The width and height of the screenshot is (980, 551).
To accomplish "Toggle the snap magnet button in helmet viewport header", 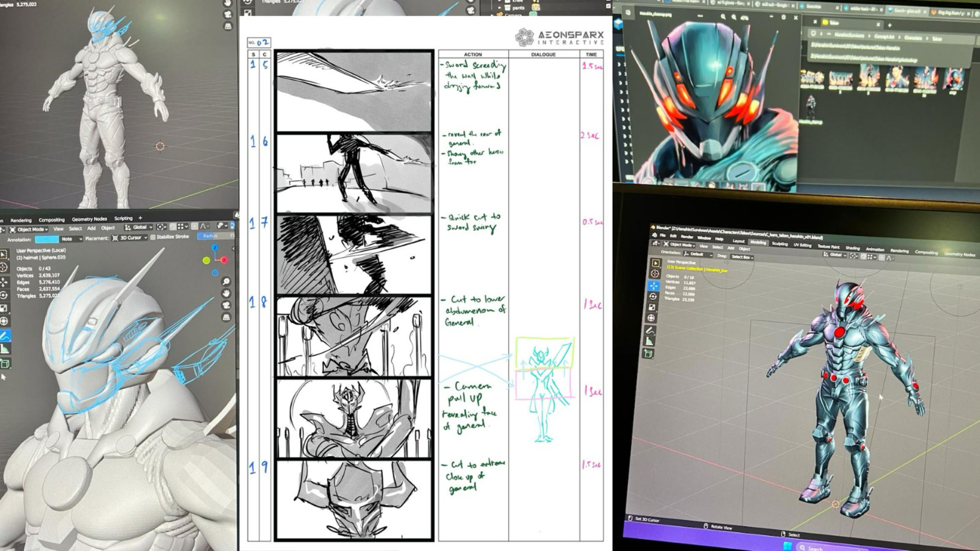I will click(x=173, y=227).
